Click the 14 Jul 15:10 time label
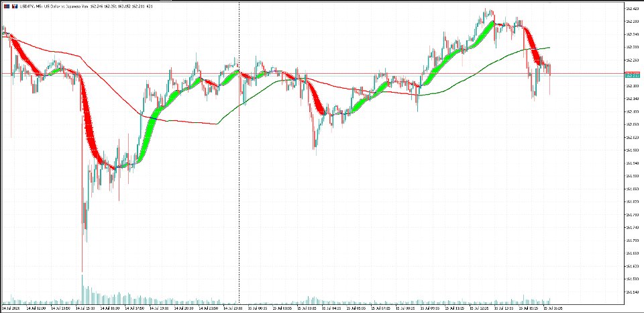 (x=85, y=308)
